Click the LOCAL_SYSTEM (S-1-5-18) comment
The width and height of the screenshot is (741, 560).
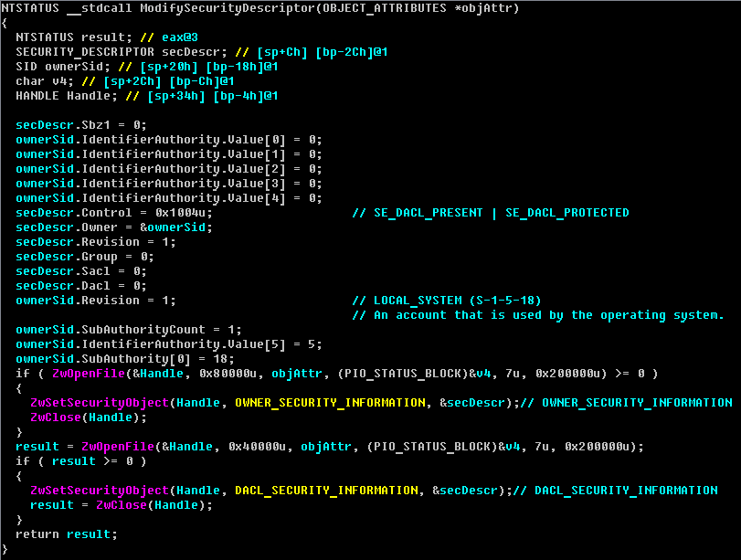pyautogui.click(x=447, y=301)
